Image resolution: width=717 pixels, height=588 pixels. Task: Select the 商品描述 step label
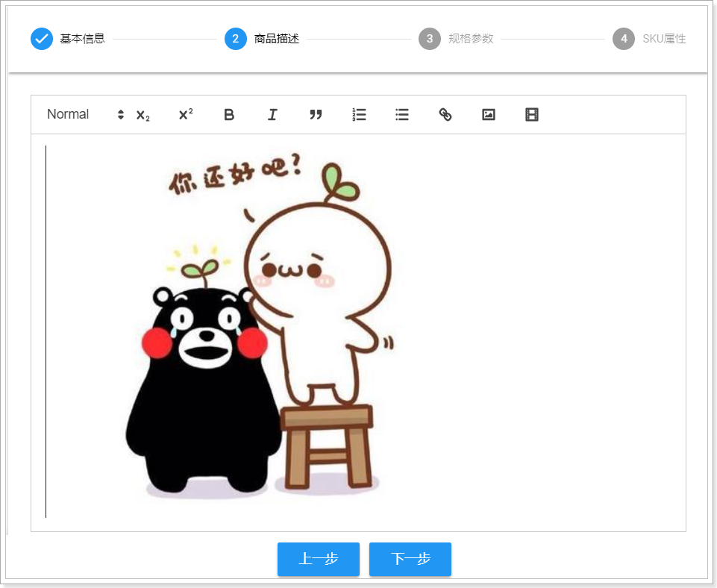pos(276,39)
